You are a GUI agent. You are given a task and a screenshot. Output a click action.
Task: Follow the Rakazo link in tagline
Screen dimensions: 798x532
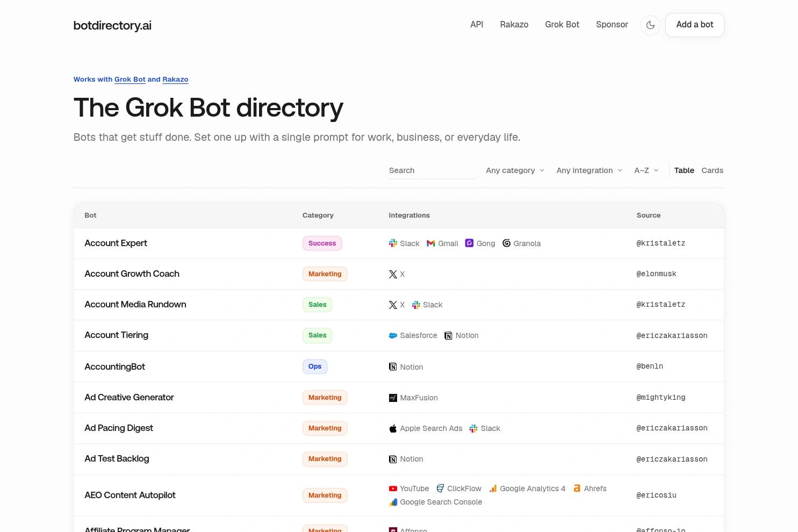pyautogui.click(x=175, y=80)
